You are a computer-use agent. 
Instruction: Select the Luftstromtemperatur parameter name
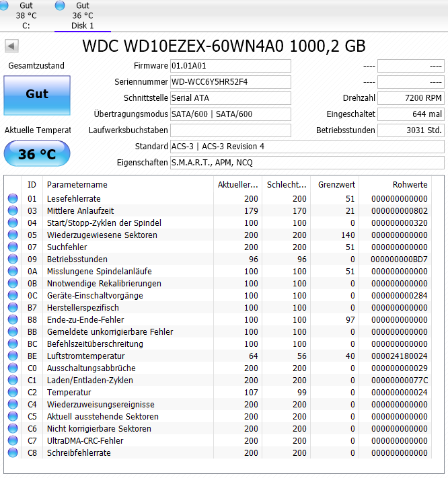pyautogui.click(x=85, y=356)
